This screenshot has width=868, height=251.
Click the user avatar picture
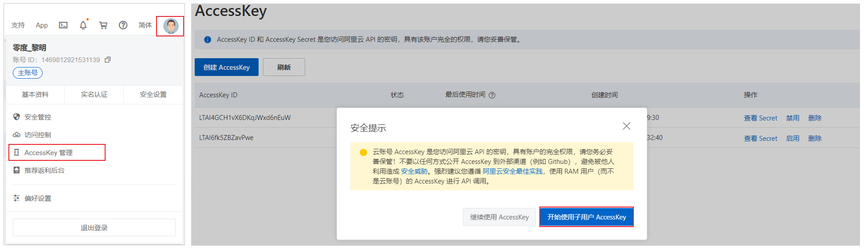tap(171, 26)
